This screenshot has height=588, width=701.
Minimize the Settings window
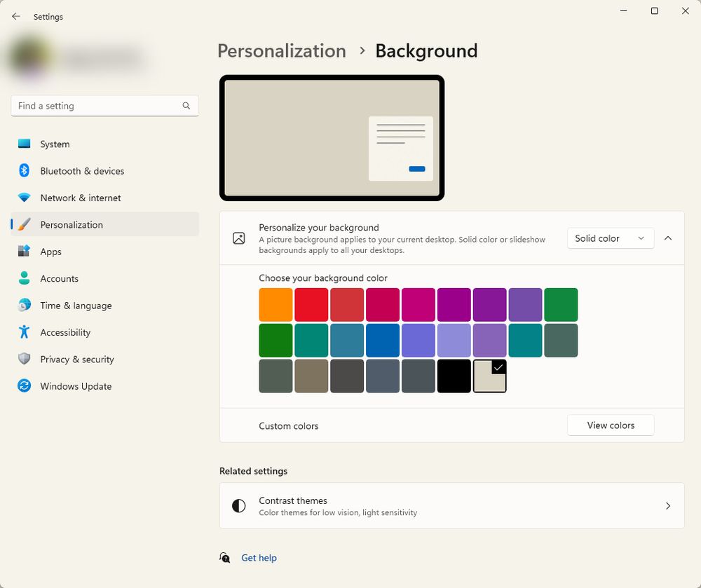(624, 11)
